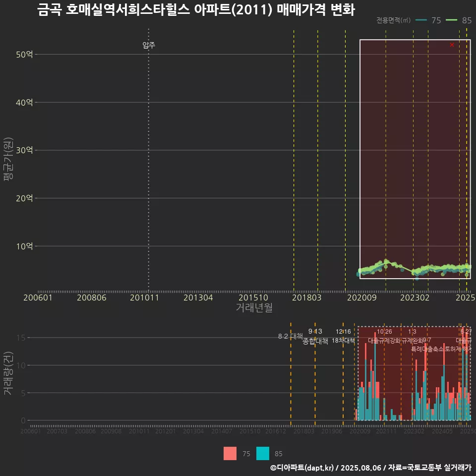476x476 pixels.
Task: Click the '18차대책' marker caption
Action: coord(343,340)
